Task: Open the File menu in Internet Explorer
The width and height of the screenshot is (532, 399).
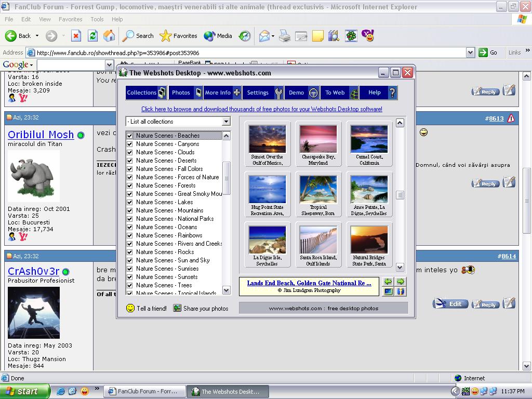Action: coord(9,19)
